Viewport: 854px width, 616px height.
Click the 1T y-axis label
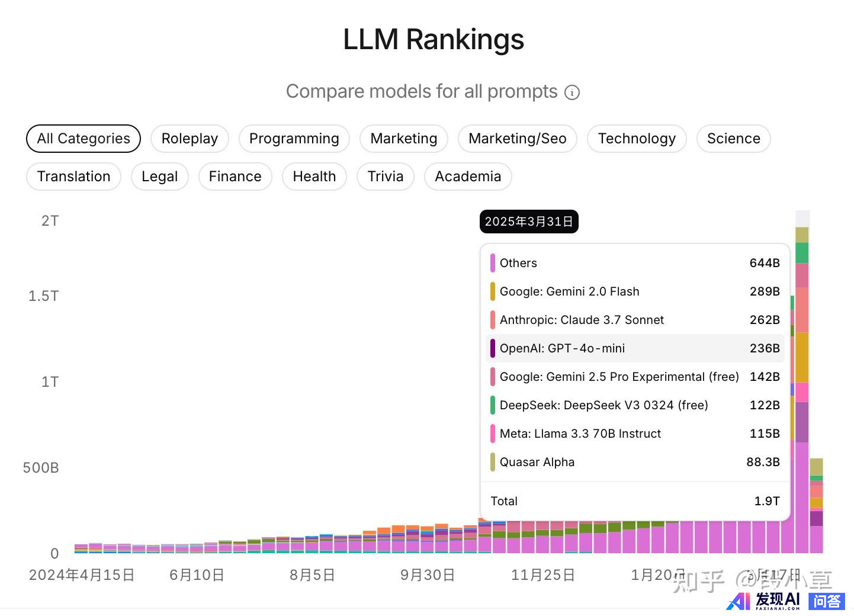pos(50,382)
